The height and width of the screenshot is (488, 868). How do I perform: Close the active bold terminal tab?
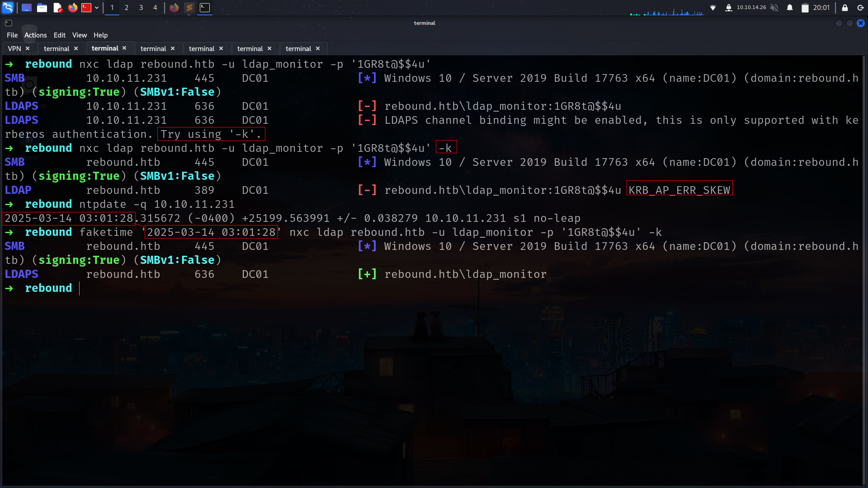coord(124,48)
